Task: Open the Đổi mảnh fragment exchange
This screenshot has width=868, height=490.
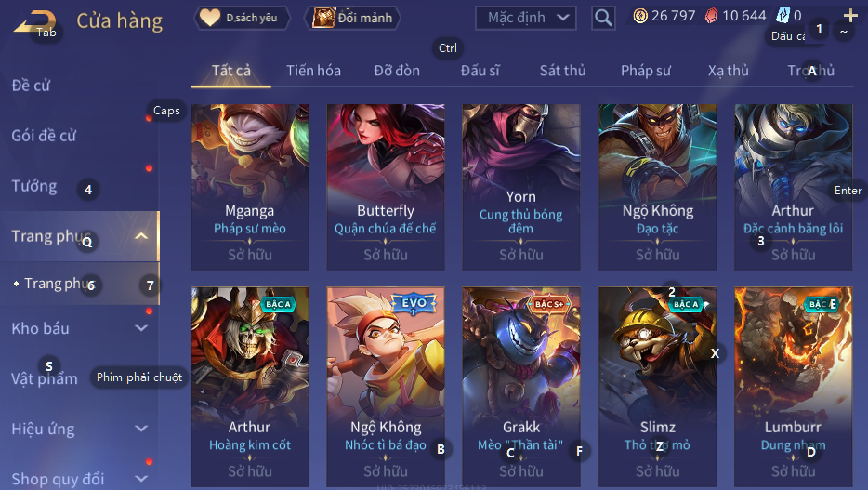Action: [x=352, y=18]
